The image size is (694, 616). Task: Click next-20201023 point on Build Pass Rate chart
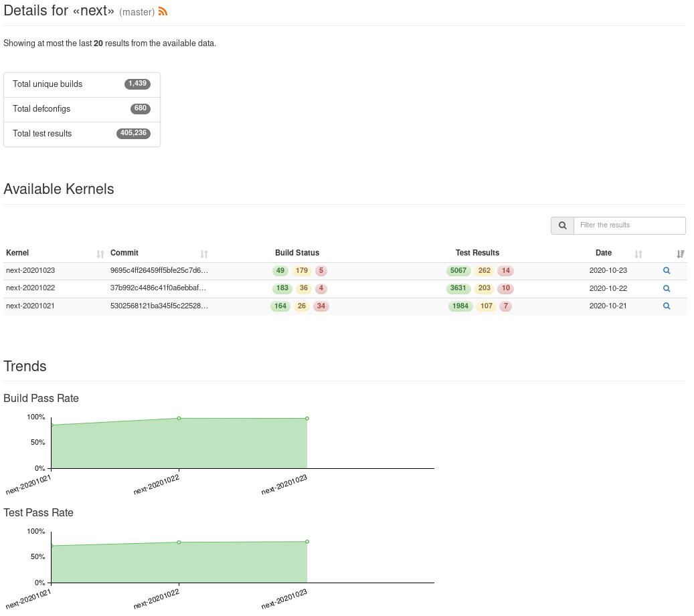307,418
